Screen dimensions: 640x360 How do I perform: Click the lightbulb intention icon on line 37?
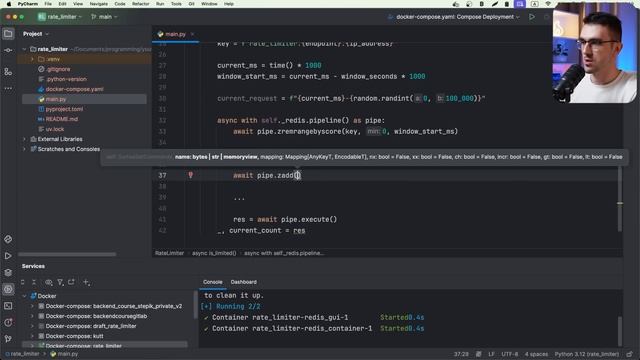[190, 175]
